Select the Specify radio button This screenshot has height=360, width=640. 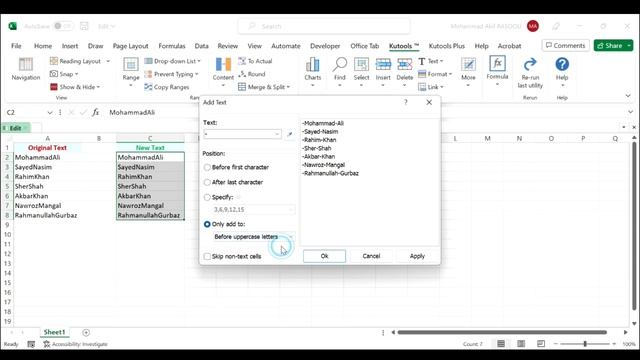[x=207, y=198]
